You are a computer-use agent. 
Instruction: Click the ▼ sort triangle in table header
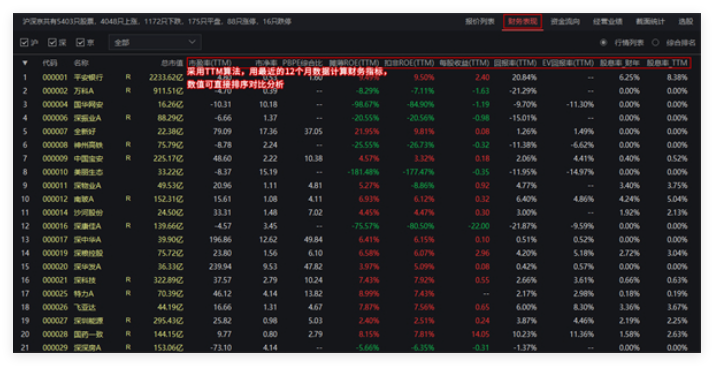pyautogui.click(x=25, y=63)
